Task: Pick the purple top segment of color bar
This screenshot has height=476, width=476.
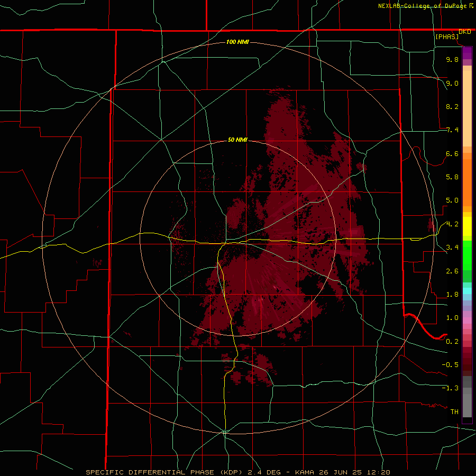Action: (x=467, y=53)
